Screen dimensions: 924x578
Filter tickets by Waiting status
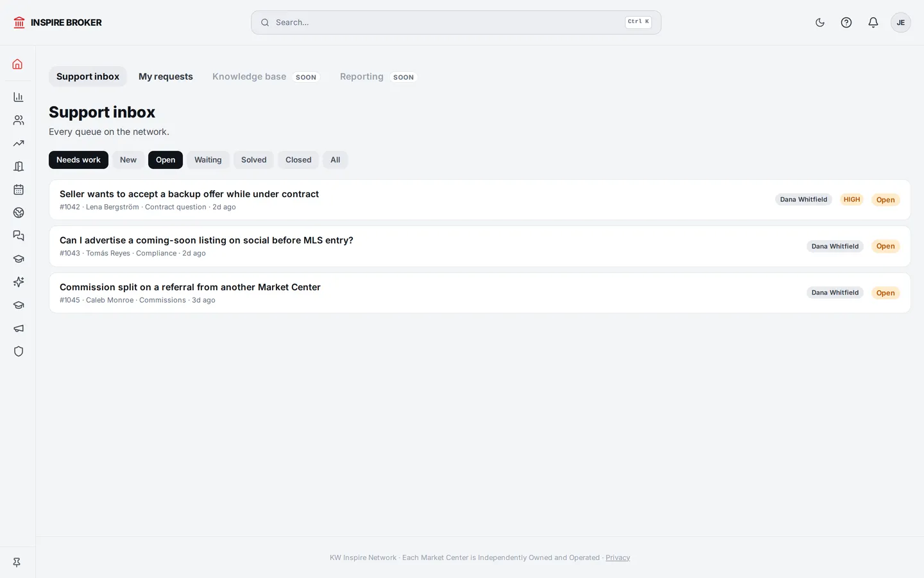(x=208, y=160)
